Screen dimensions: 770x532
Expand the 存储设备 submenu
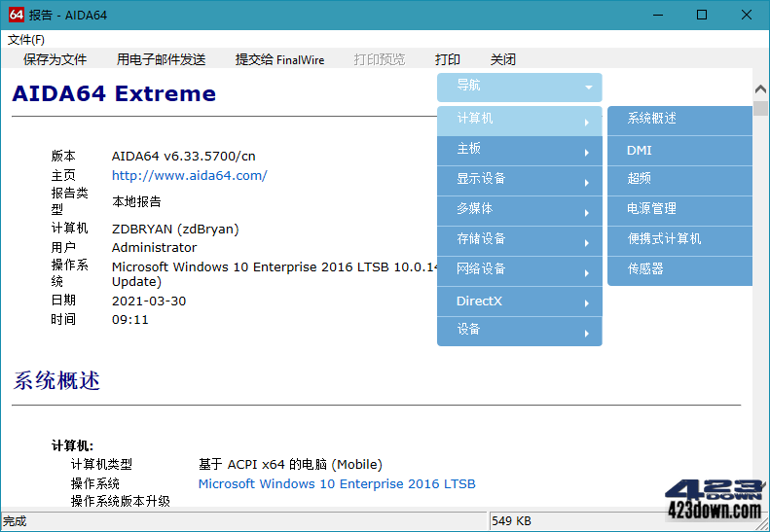(520, 241)
